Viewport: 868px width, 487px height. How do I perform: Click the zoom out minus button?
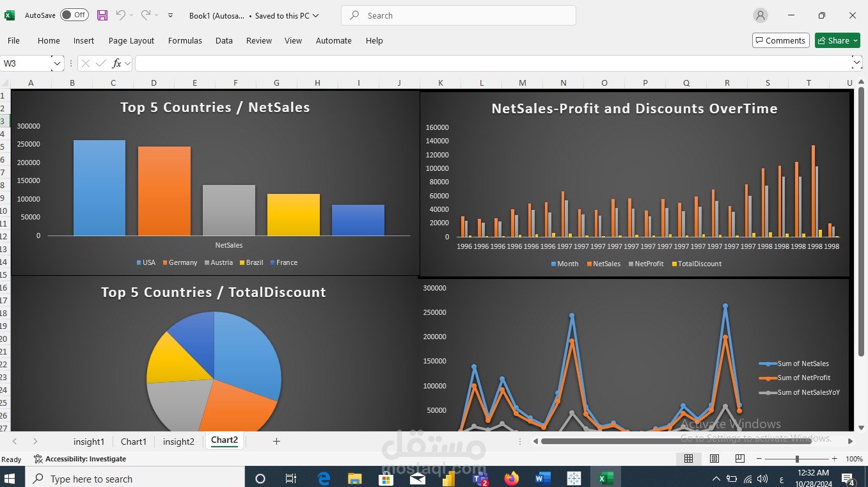pos(759,459)
